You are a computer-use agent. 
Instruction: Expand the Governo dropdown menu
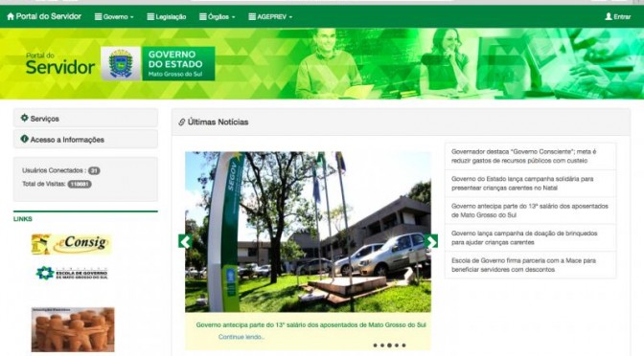click(114, 17)
